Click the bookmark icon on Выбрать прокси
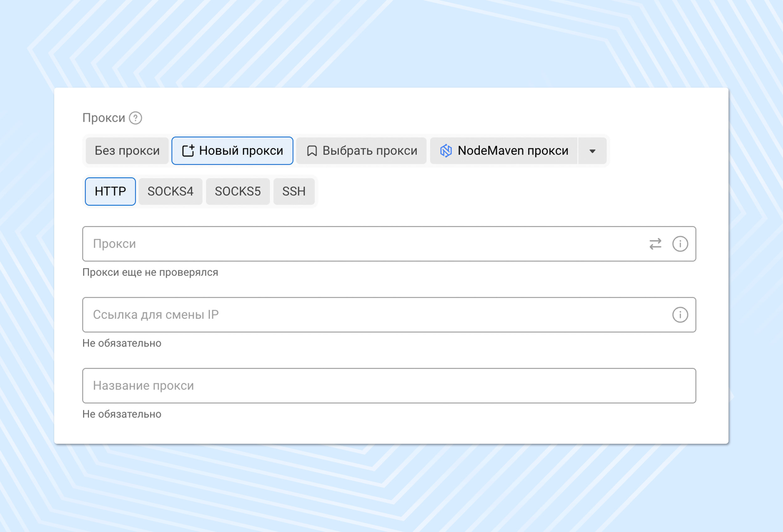This screenshot has height=532, width=783. coord(312,151)
